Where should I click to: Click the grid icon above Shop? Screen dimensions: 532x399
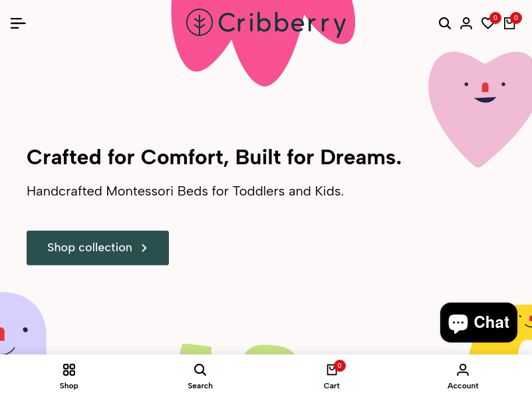click(69, 370)
